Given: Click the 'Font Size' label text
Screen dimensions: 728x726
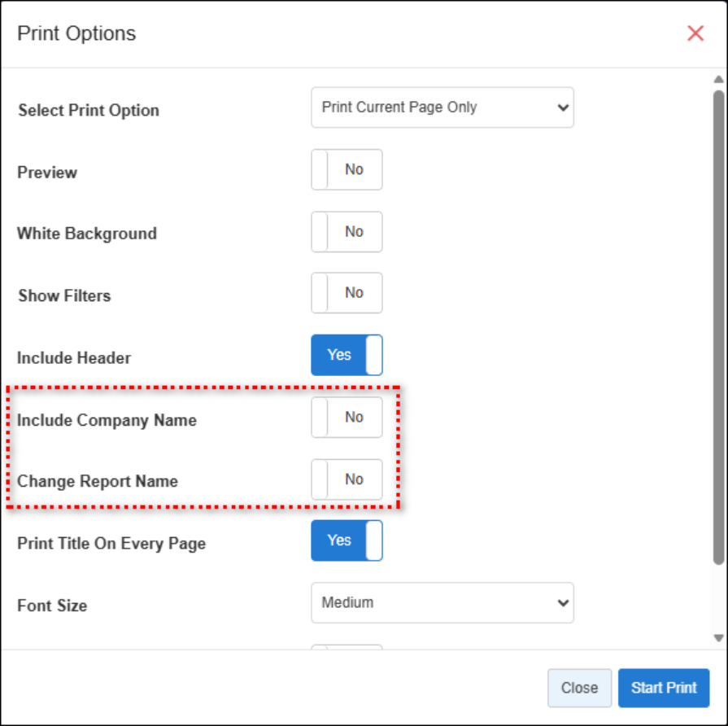Looking at the screenshot, I should click(x=52, y=606).
